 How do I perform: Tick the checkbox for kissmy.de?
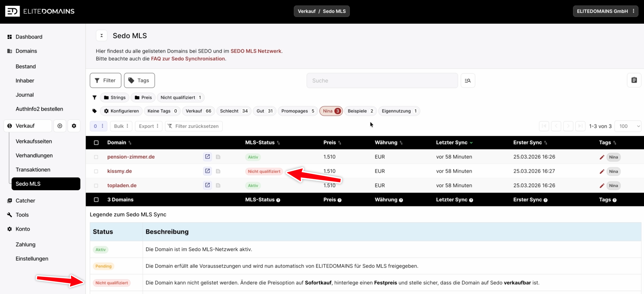(x=96, y=171)
